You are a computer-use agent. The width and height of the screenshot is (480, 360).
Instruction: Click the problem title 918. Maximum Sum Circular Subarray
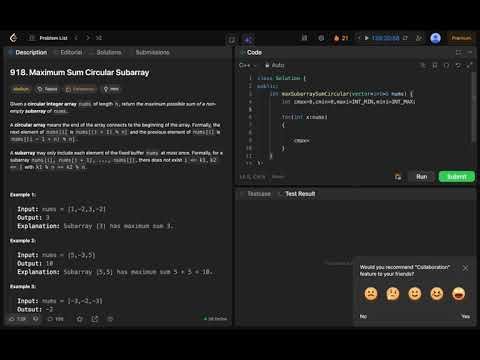(x=79, y=72)
